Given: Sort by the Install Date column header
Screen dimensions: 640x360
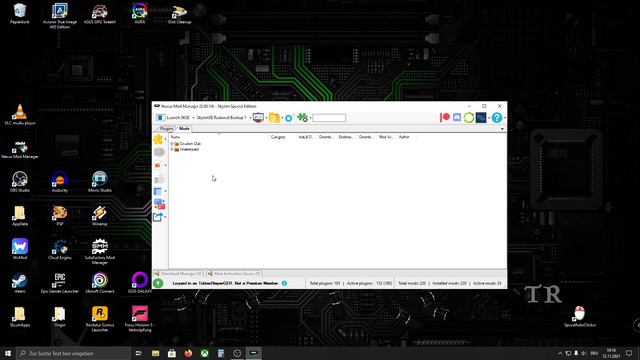Looking at the screenshot, I should coord(306,137).
